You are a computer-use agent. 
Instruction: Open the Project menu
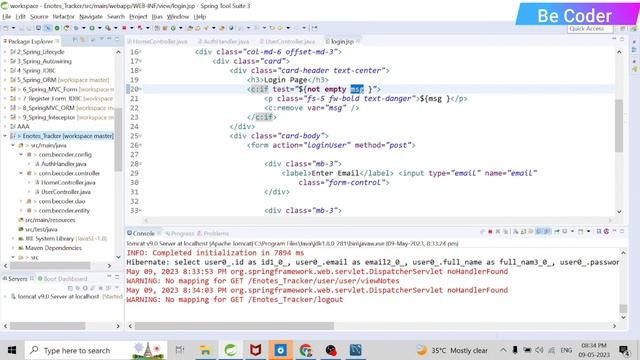point(138,17)
